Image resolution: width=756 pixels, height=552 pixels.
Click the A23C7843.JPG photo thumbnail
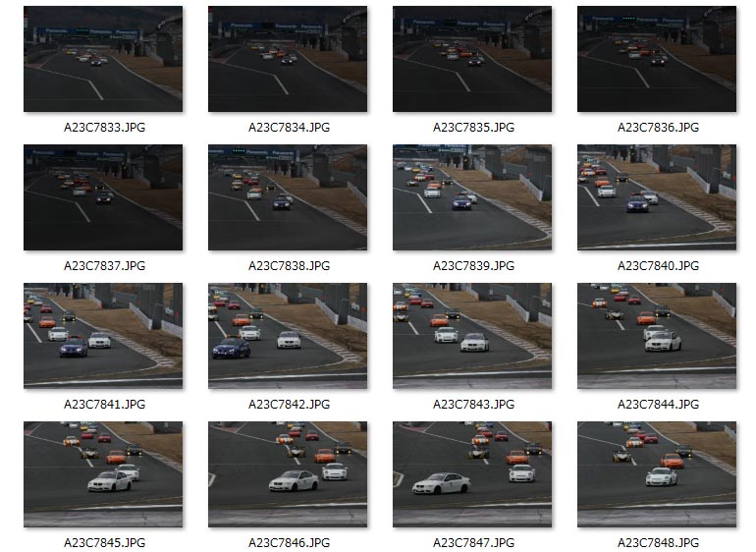[472, 336]
